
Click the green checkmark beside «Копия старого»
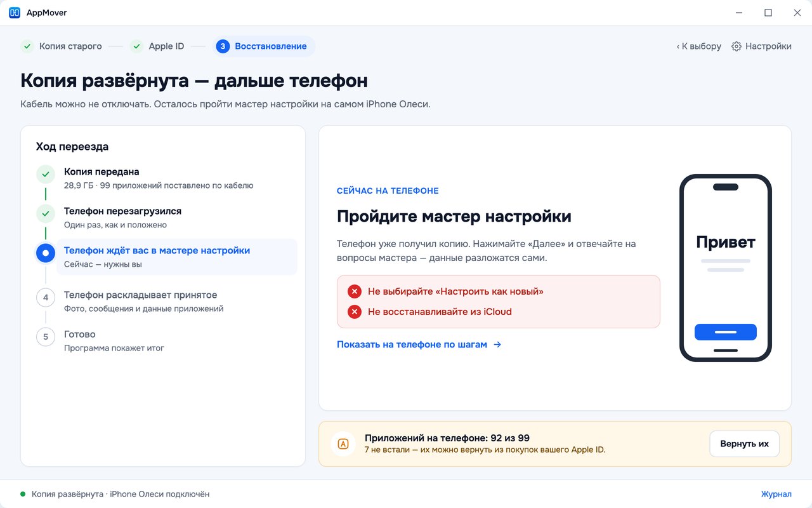click(27, 46)
